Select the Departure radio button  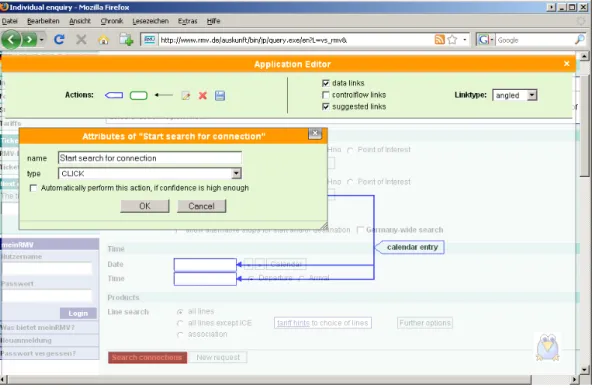[251, 279]
